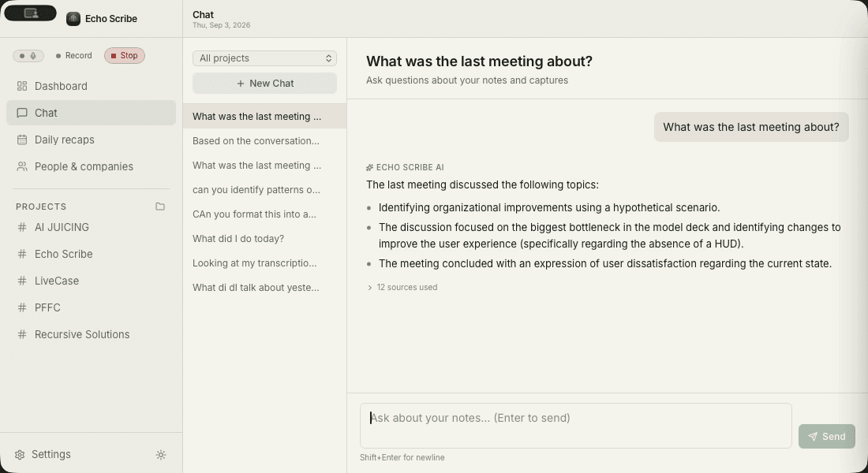Open Daily recaps
The width and height of the screenshot is (868, 473).
coord(91,140)
